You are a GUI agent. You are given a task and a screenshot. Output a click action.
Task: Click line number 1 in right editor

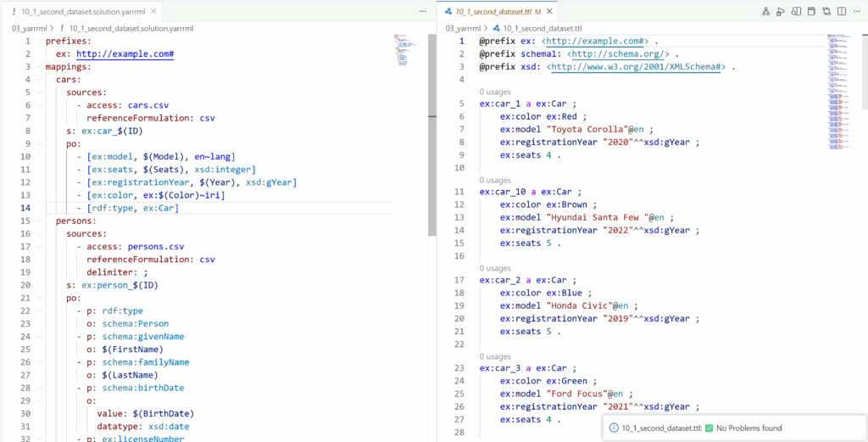[x=463, y=42]
